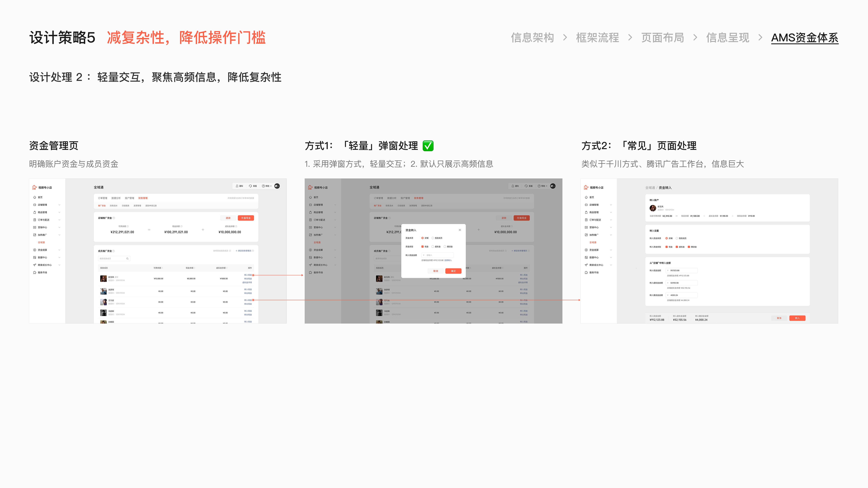Uncheck 赠送金 checkbox under 转入设置 in 方式2
Image resolution: width=868 pixels, height=488 pixels.
coord(689,247)
